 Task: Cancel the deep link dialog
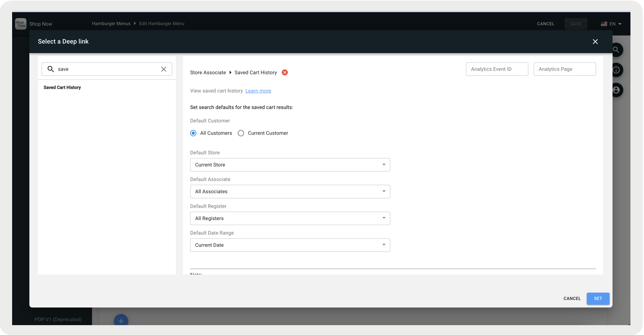tap(572, 299)
